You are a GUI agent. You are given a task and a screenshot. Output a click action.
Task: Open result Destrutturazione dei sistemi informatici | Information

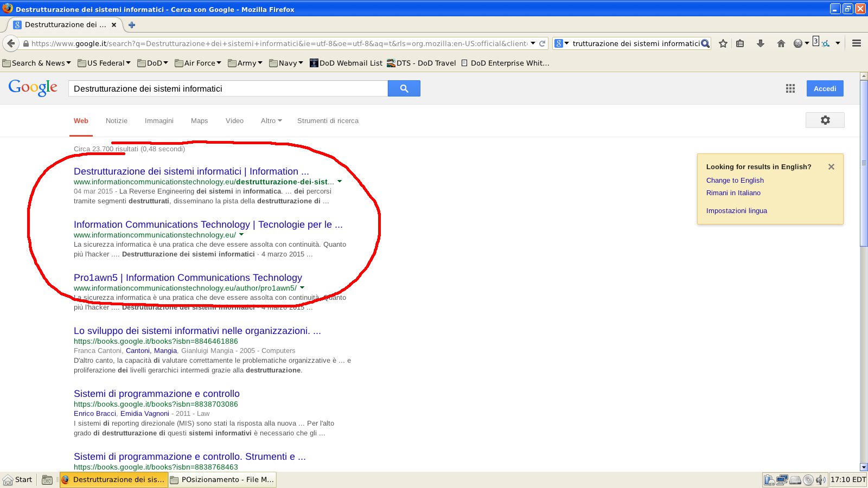(191, 171)
